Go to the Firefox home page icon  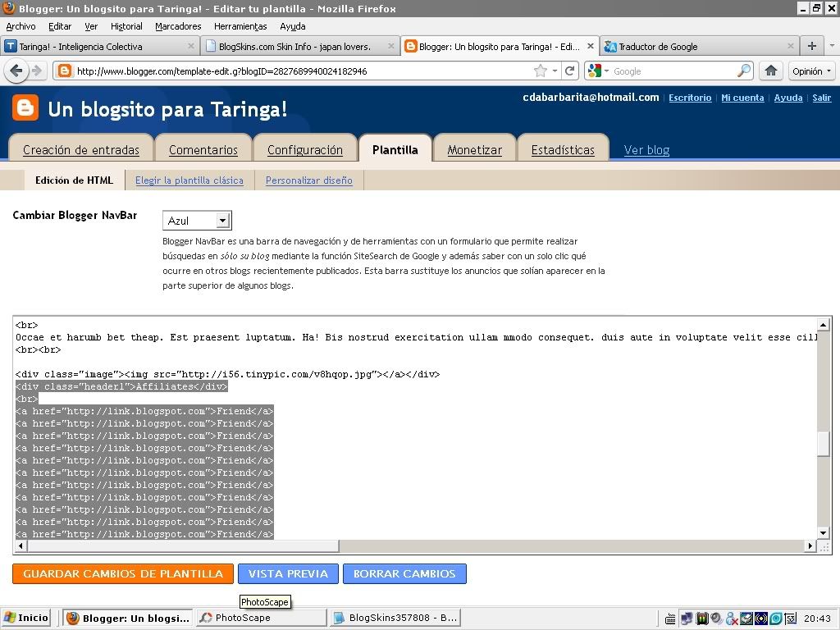pos(771,71)
